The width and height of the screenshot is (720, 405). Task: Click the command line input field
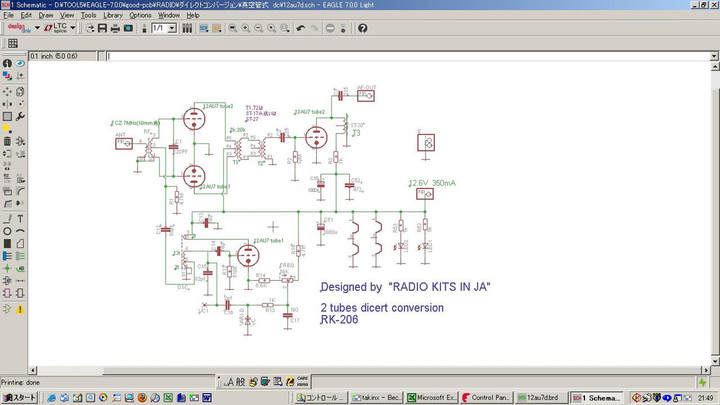coord(400,56)
